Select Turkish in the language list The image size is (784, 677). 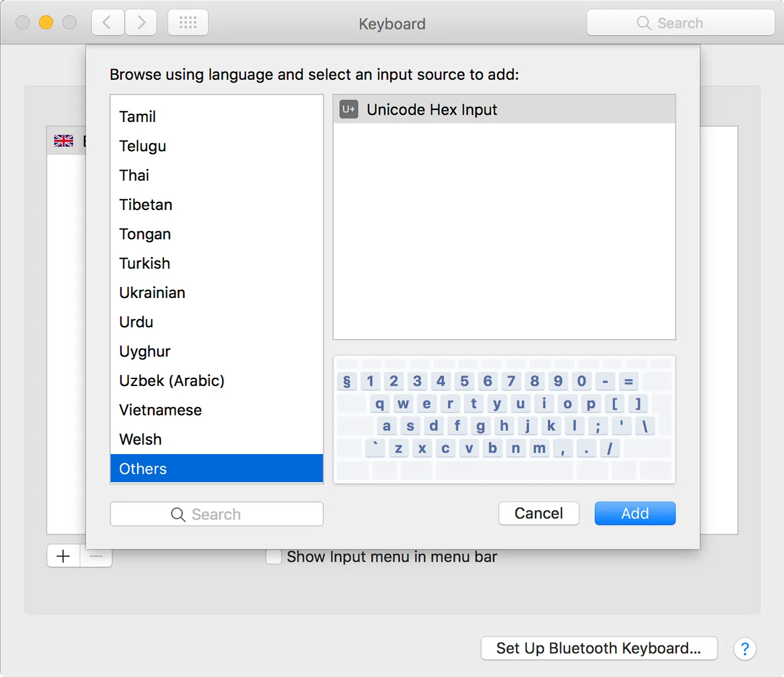pos(144,263)
